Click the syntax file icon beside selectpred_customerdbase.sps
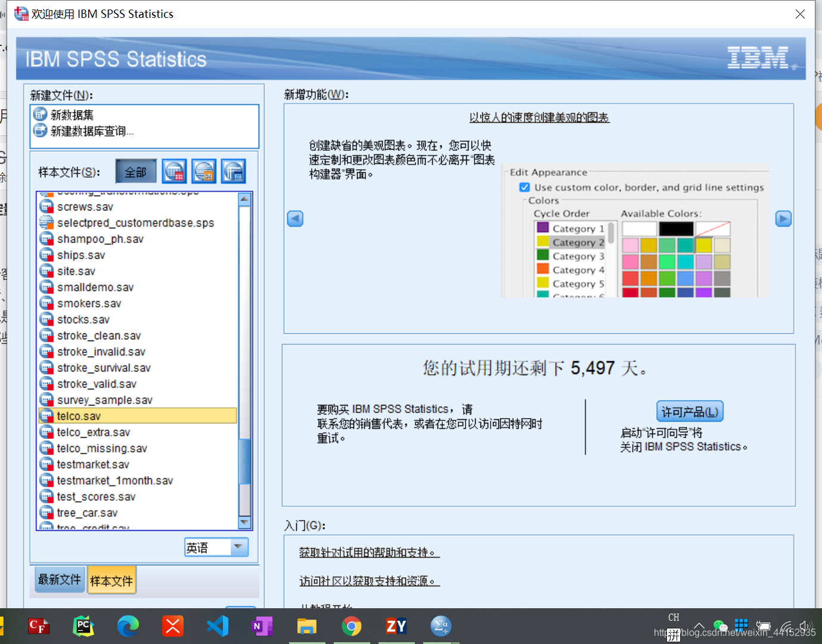Viewport: 822px width, 644px height. [46, 222]
